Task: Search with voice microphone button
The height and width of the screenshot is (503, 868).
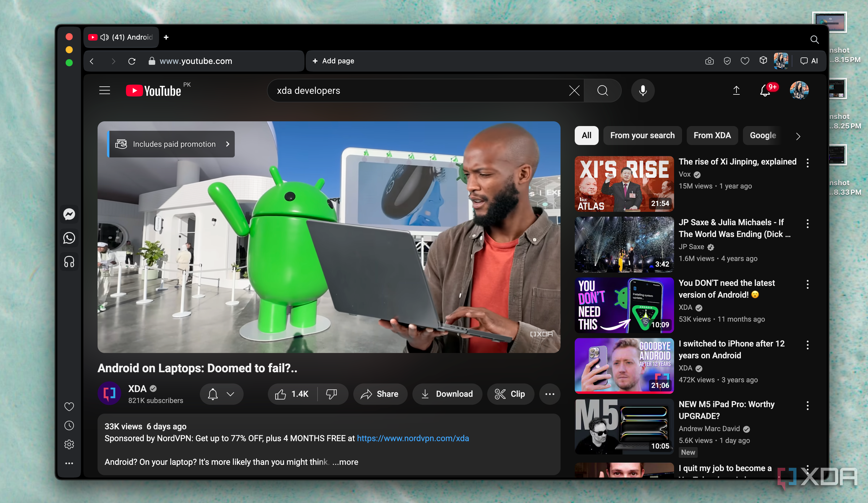Action: point(643,91)
